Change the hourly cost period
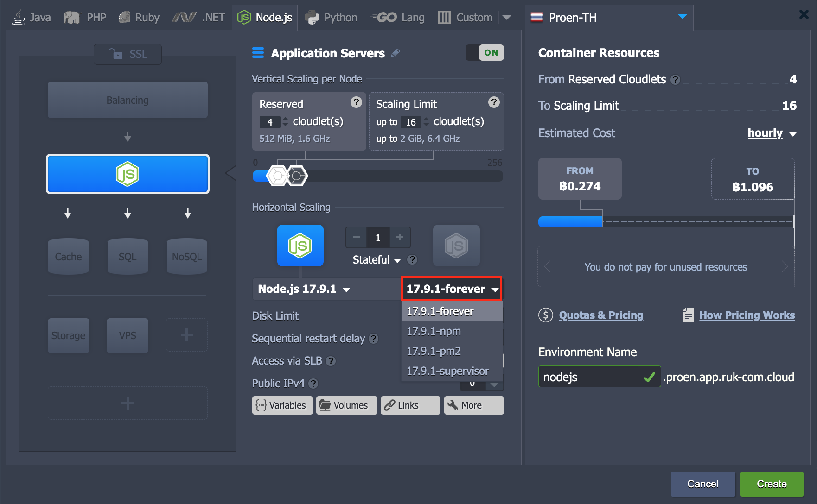Viewport: 817px width, 504px height. (x=772, y=133)
